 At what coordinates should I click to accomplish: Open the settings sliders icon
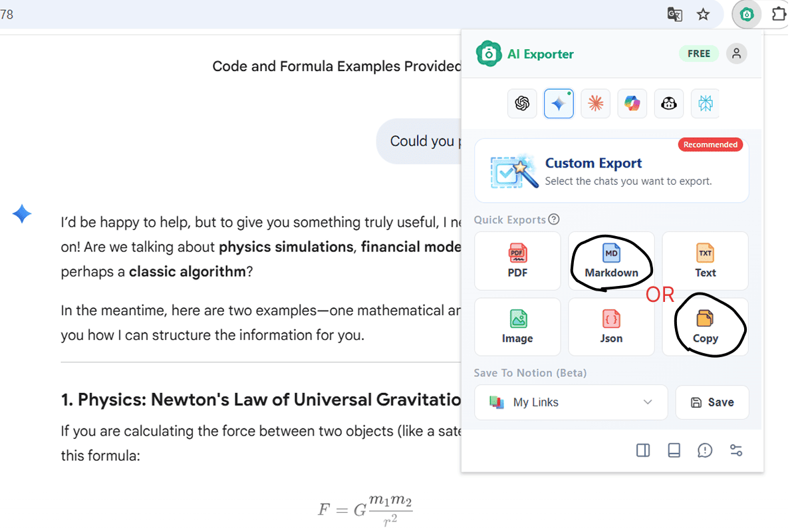[736, 450]
